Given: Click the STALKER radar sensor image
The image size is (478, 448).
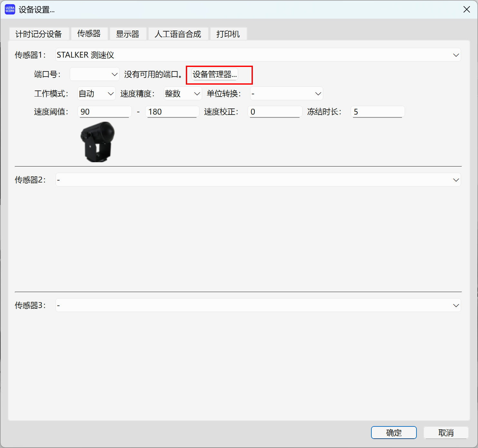Looking at the screenshot, I should point(97,142).
